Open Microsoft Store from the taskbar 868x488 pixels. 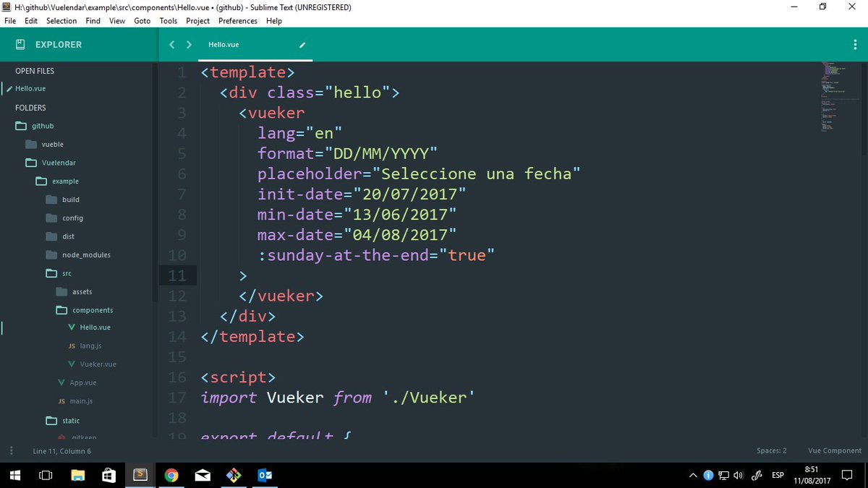109,475
